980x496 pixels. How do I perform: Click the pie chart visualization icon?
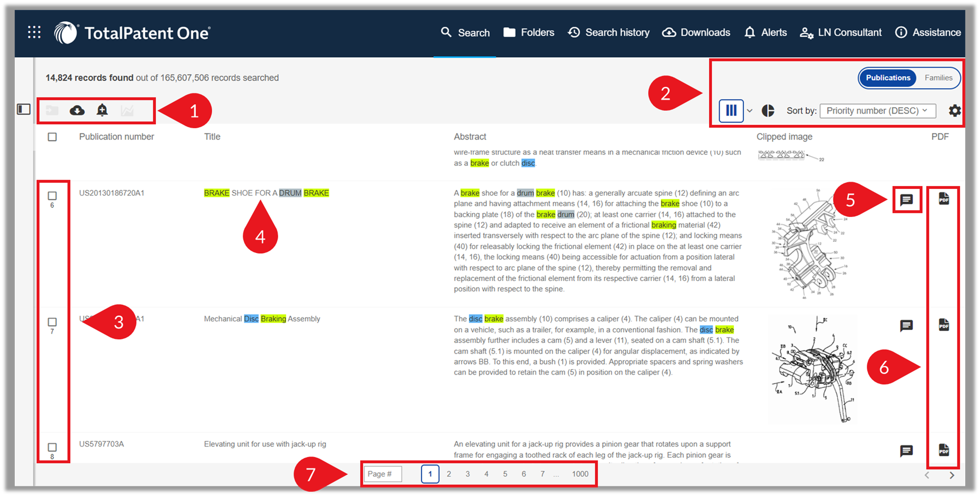[x=768, y=111]
